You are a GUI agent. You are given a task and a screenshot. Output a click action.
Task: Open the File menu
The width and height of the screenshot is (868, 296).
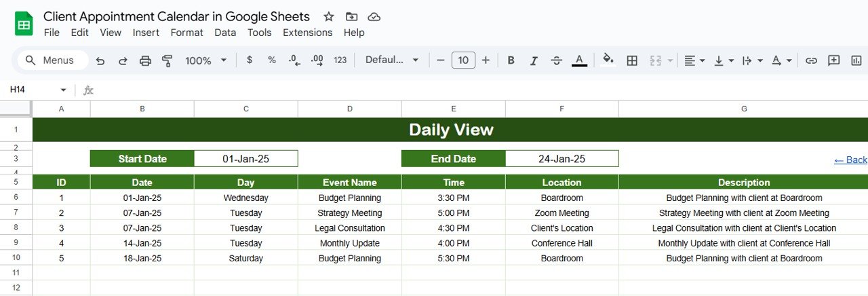[52, 33]
